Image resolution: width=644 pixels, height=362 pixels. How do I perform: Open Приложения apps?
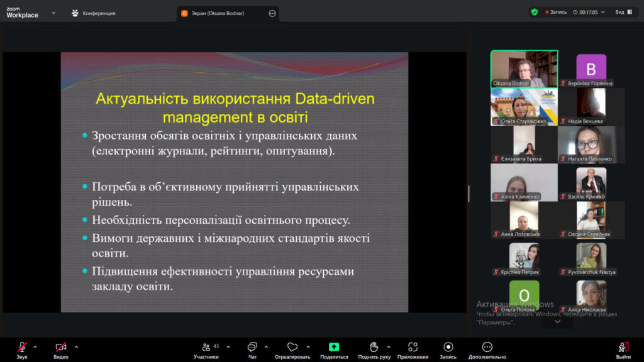413,348
